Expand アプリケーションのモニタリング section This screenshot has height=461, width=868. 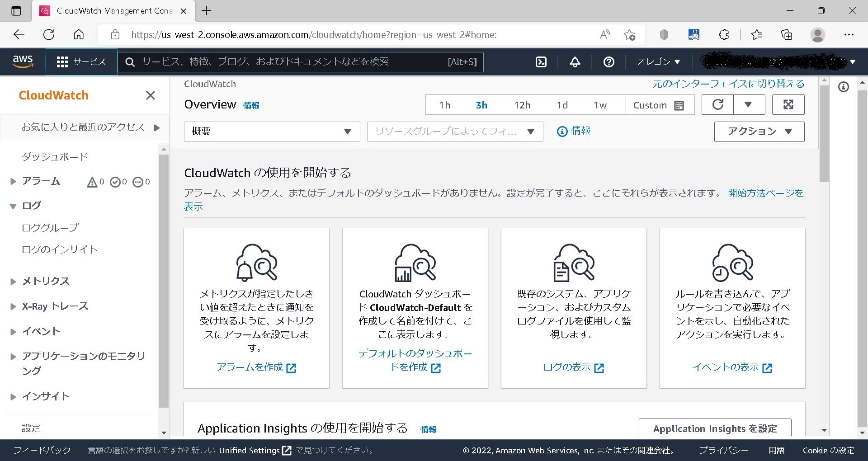(13, 357)
